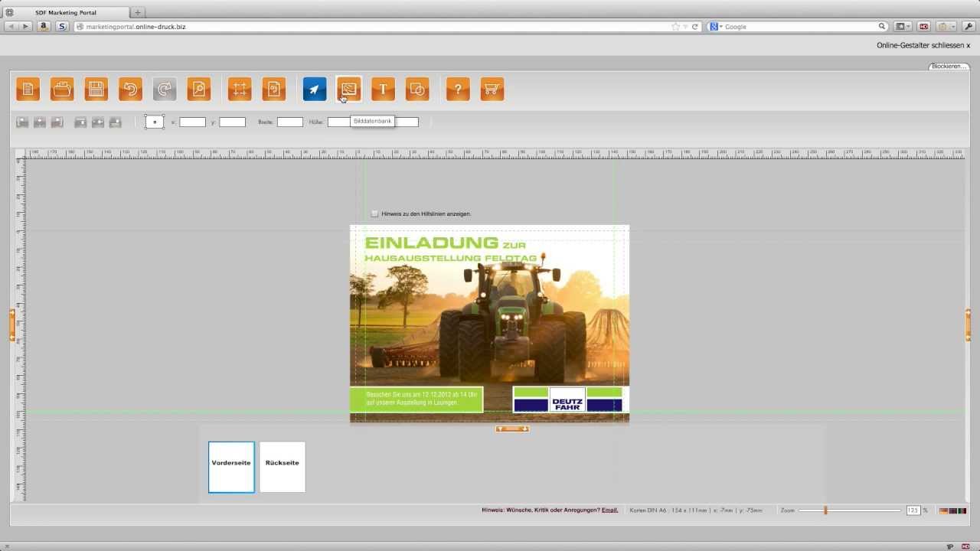Click the greyed redo arrow icon

click(164, 90)
